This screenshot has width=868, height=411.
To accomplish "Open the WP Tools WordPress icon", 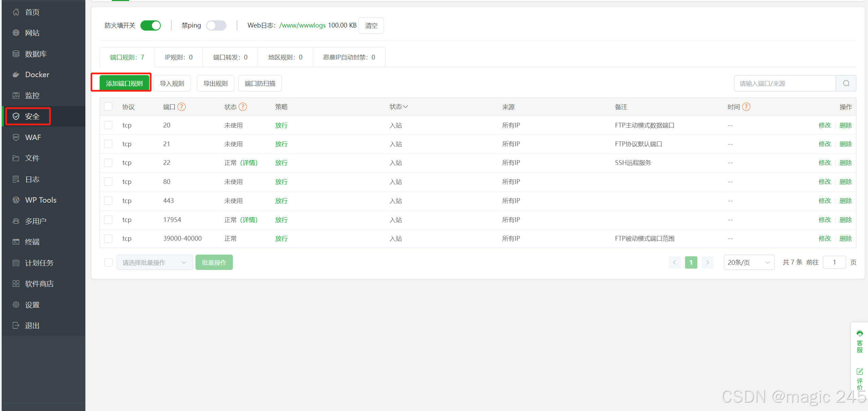I will click(16, 200).
